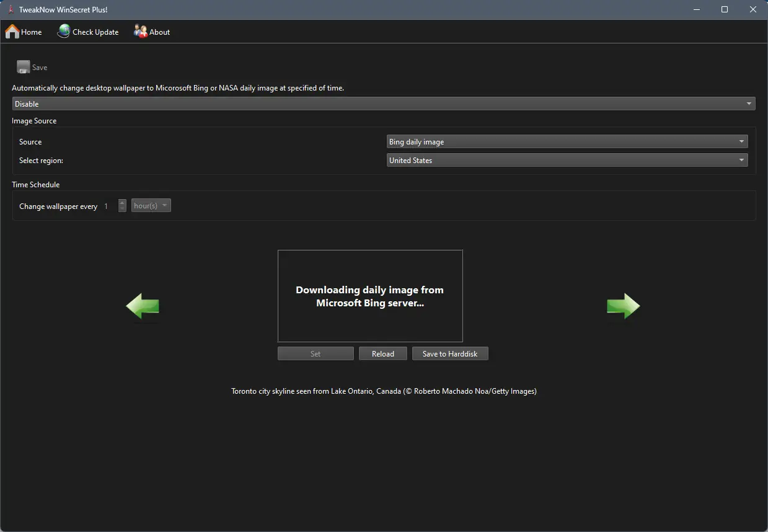Click the Check Update globe icon
Image resolution: width=768 pixels, height=532 pixels.
(x=64, y=32)
